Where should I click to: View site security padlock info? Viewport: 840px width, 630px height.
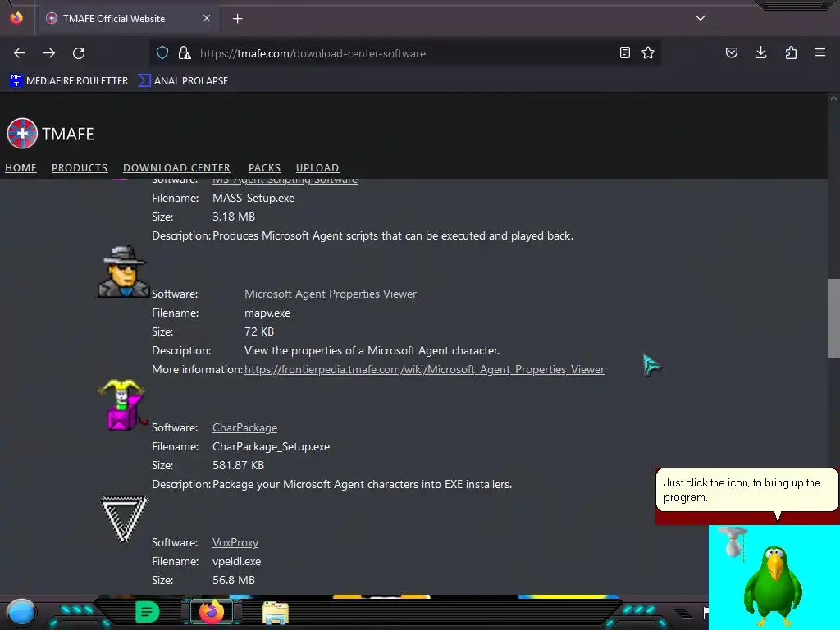(185, 52)
